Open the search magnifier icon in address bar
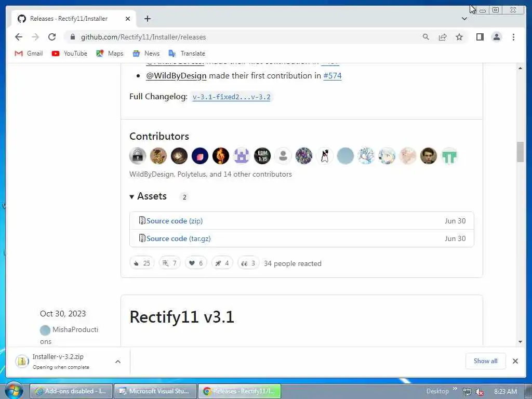 click(x=426, y=37)
